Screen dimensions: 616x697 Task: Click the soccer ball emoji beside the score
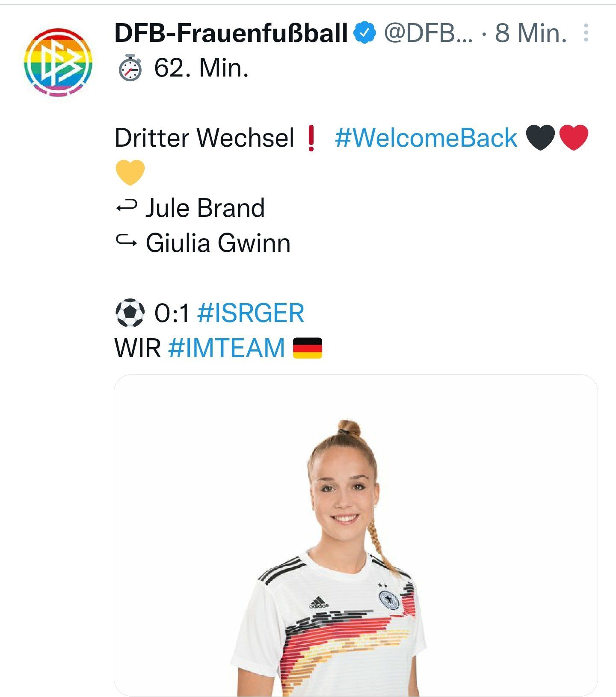pos(130,313)
